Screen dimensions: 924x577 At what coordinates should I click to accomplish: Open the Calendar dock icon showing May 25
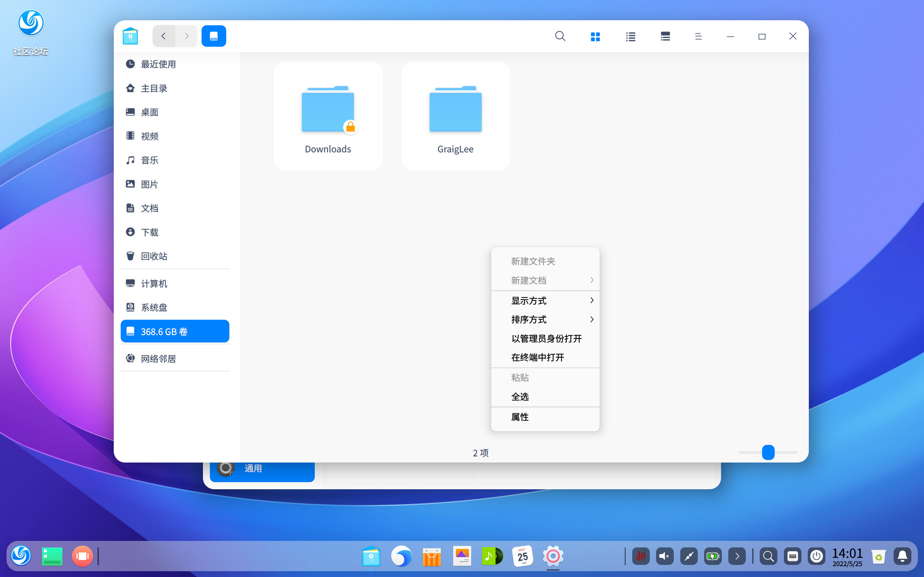[522, 556]
